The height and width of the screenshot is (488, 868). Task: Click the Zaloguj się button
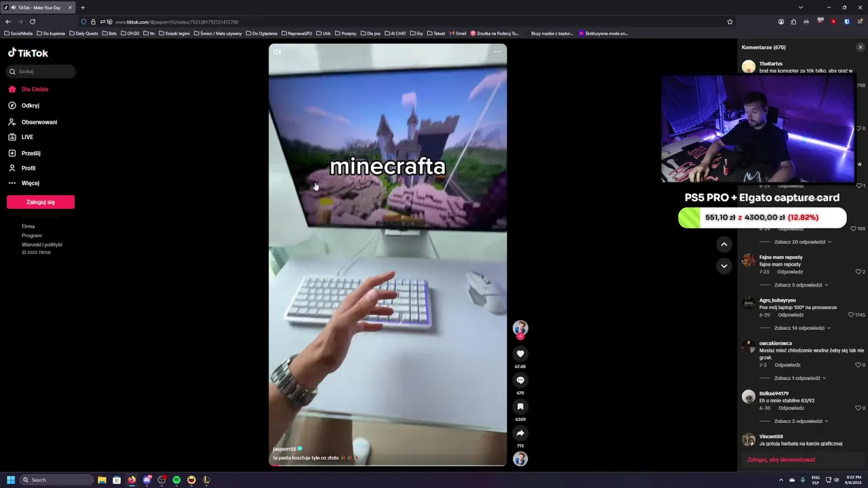click(41, 202)
